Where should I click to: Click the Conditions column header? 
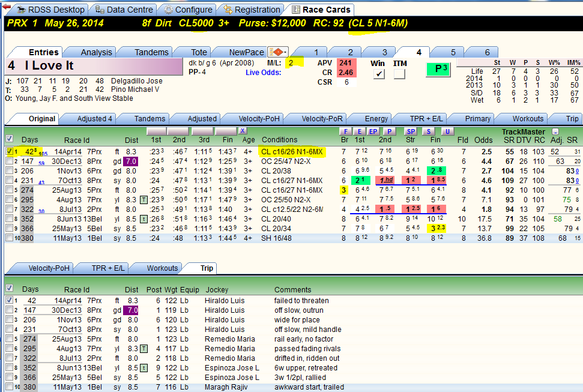coord(280,140)
